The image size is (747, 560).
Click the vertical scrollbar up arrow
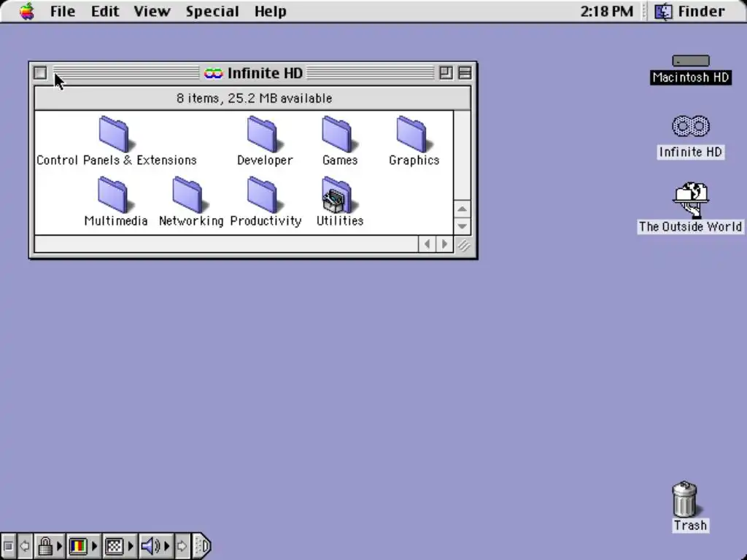click(x=462, y=209)
